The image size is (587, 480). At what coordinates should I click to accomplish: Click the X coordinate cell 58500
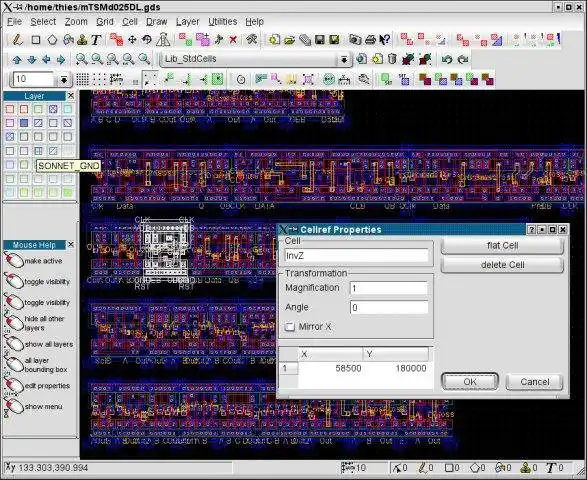click(x=331, y=368)
